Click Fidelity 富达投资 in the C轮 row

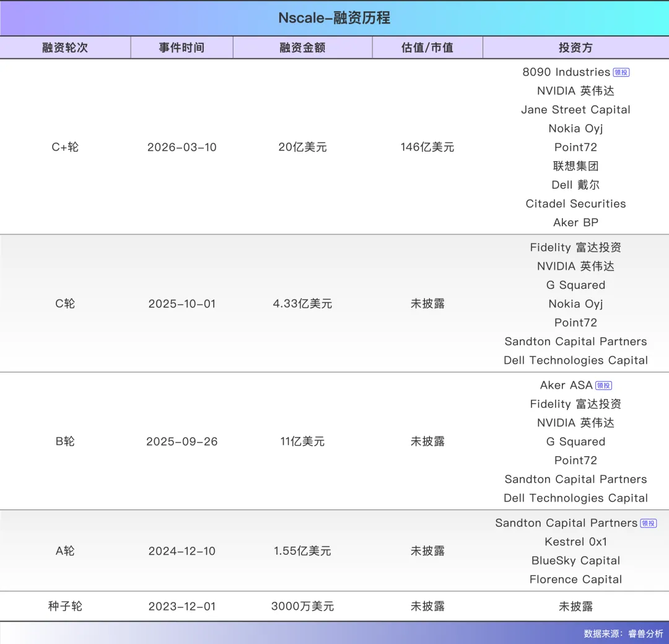click(575, 247)
